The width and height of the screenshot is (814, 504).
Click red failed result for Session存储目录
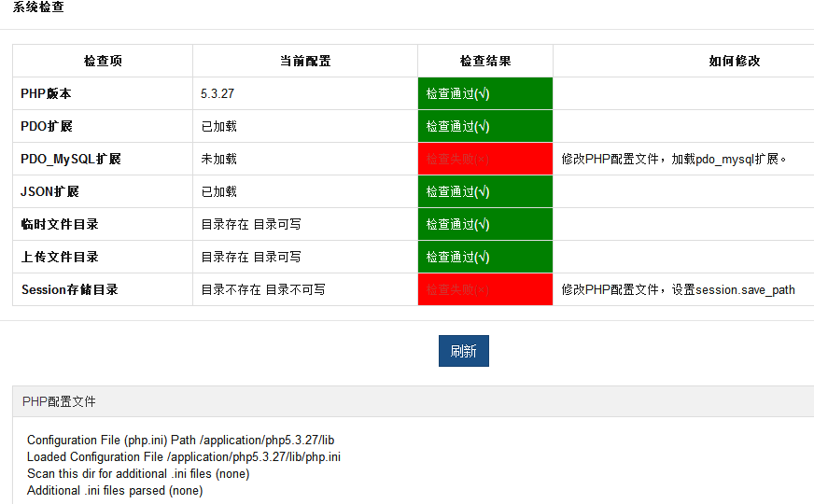[485, 289]
